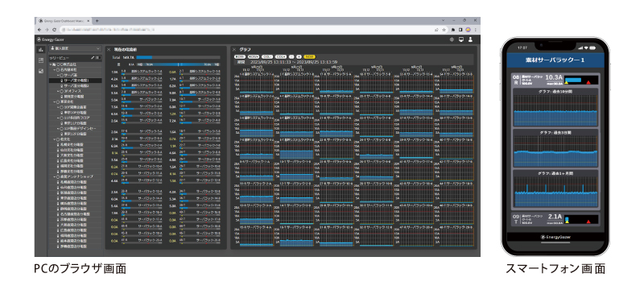Viewport: 644px width, 290px height.
Task: Collapse the ○○株式会社 root tree node
Action: 51,64
